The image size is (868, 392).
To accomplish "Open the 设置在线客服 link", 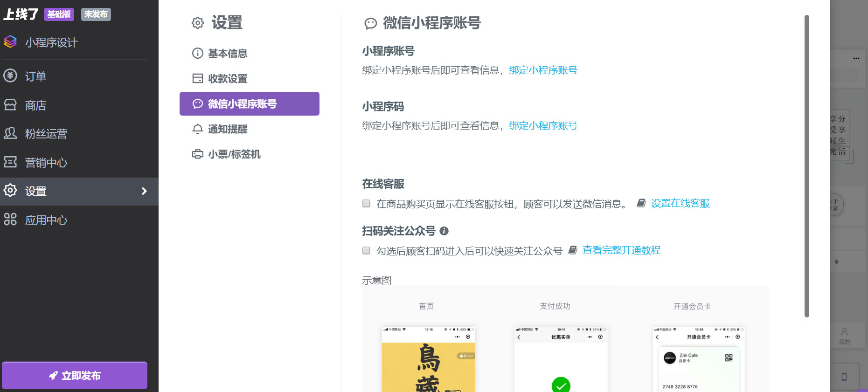I will tap(681, 203).
